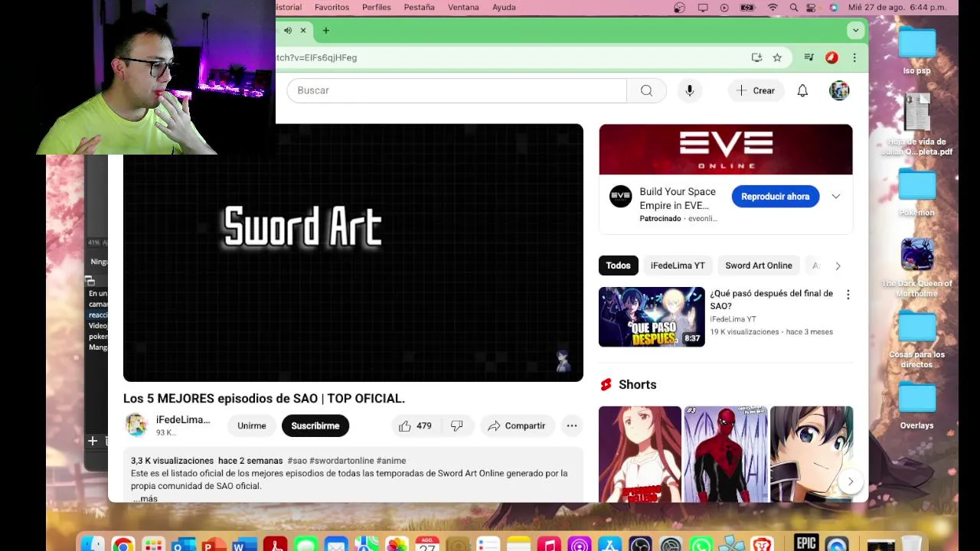The height and width of the screenshot is (551, 980).
Task: Select the 'Todos' filter chip
Action: click(x=618, y=266)
